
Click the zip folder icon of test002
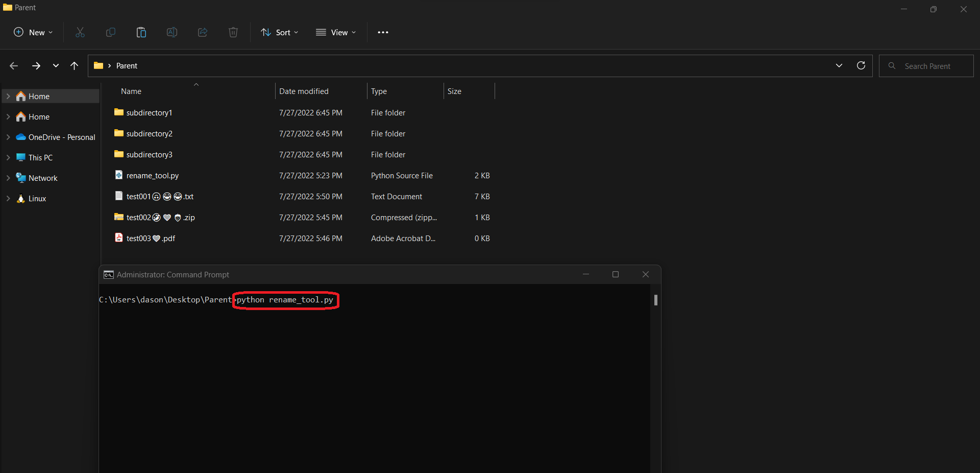tap(119, 217)
